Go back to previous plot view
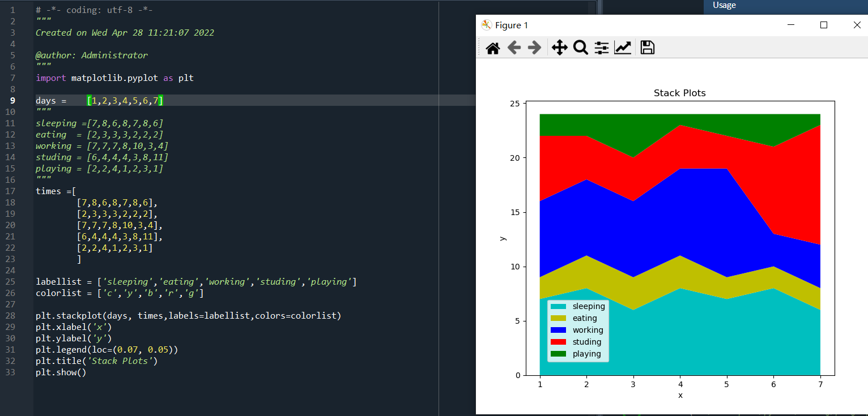868x416 pixels. pos(514,48)
